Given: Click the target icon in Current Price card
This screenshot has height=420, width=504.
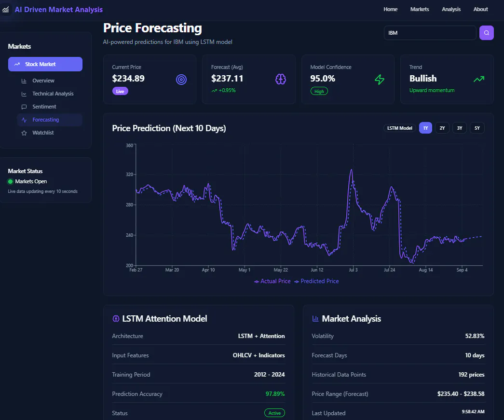Looking at the screenshot, I should click(x=181, y=80).
